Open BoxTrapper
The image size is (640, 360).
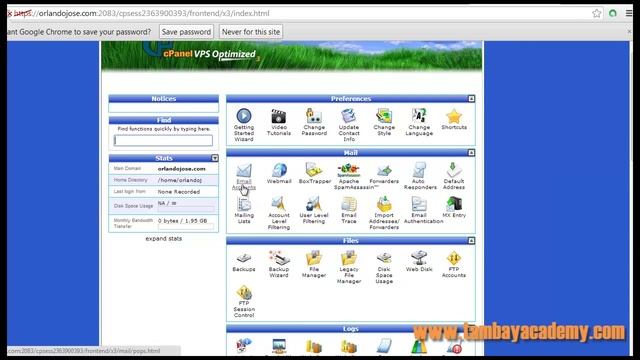coord(314,173)
